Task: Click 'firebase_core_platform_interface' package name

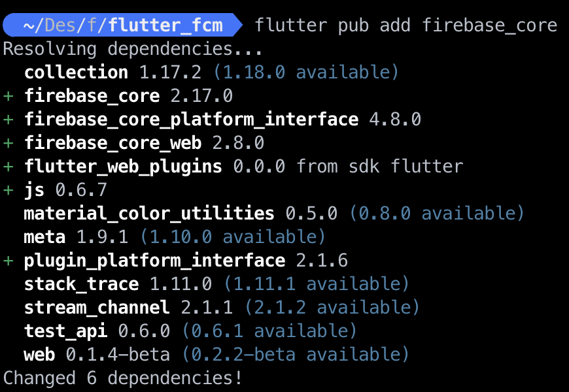Action: (x=191, y=120)
